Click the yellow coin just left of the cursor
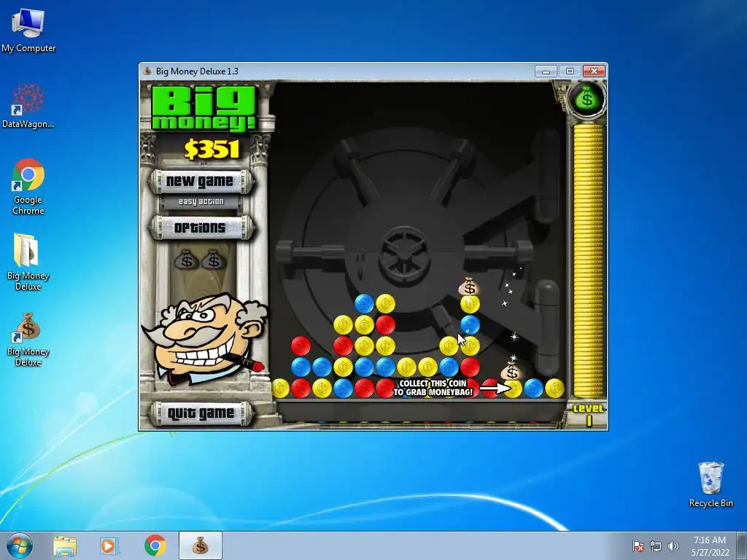The image size is (747, 560). (449, 346)
